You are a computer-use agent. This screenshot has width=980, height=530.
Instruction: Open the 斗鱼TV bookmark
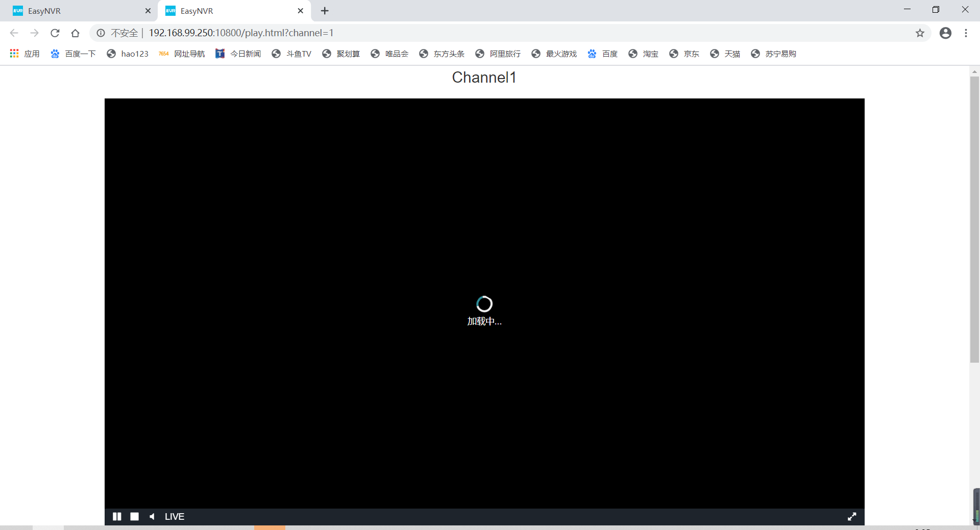point(291,54)
